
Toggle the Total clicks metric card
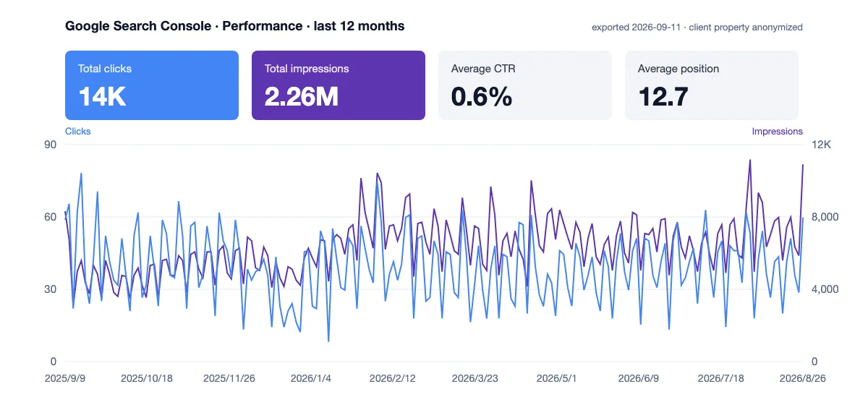(x=152, y=85)
